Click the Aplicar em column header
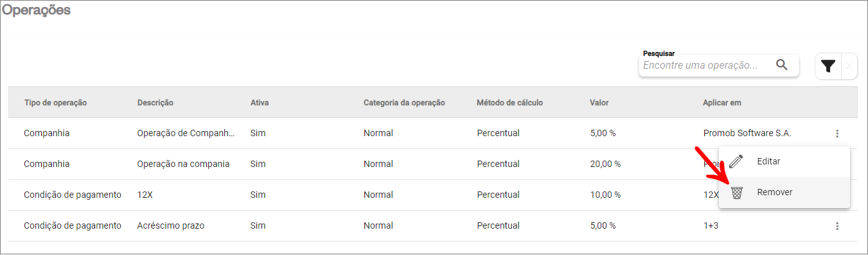The width and height of the screenshot is (868, 255). pos(722,103)
